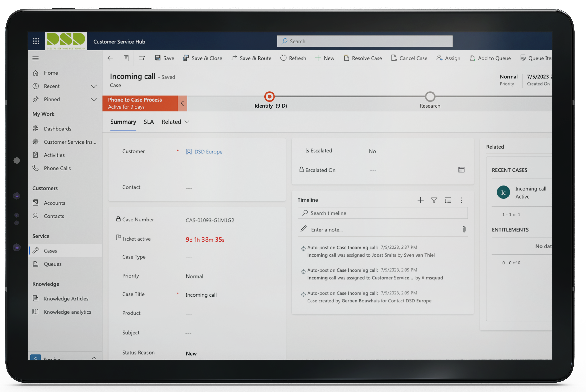The image size is (586, 392).
Task: Open timeline more options ellipsis
Action: [x=461, y=200]
